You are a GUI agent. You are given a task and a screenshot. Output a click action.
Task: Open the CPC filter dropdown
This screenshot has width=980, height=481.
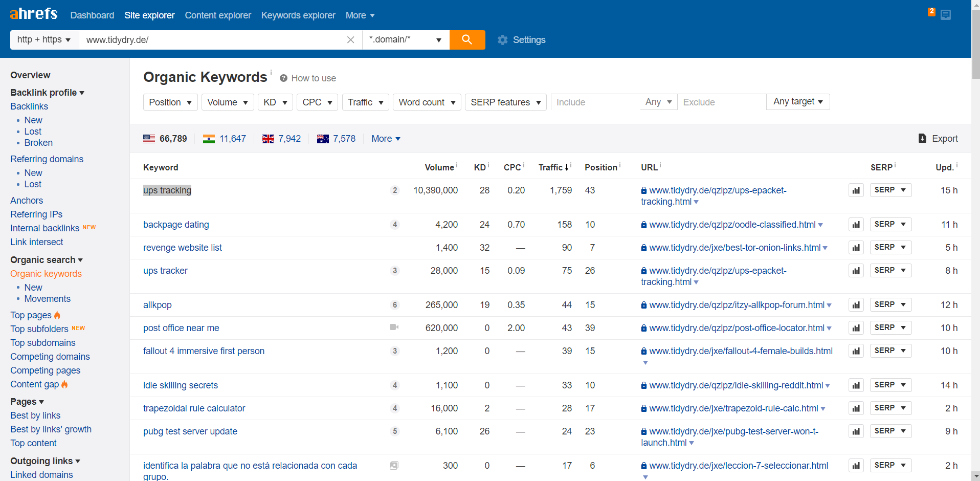[317, 102]
